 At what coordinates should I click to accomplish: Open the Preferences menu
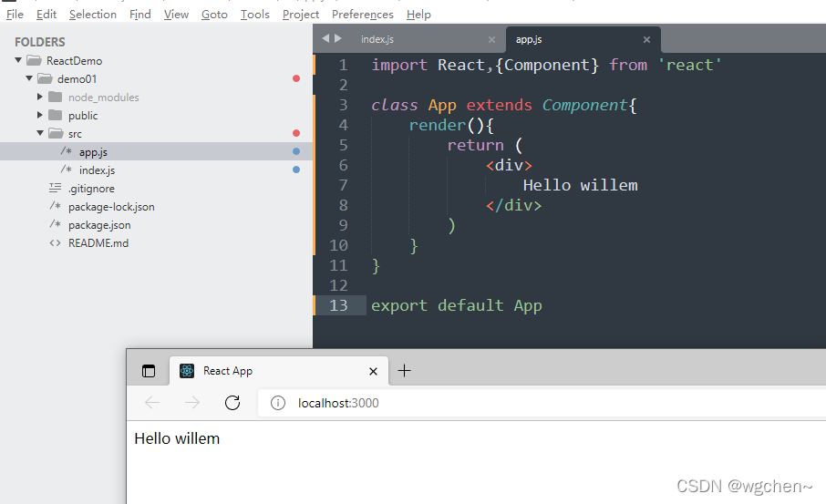pyautogui.click(x=363, y=15)
